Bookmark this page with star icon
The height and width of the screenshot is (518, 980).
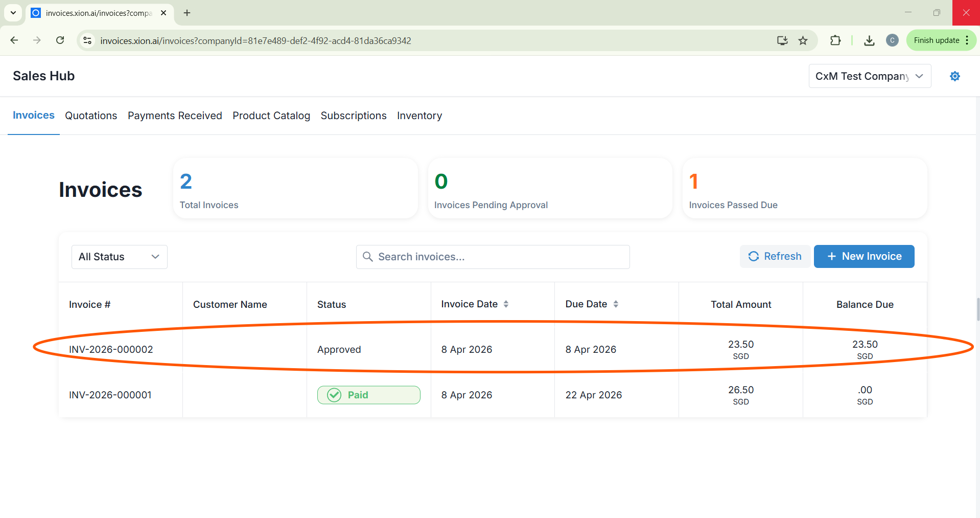803,40
